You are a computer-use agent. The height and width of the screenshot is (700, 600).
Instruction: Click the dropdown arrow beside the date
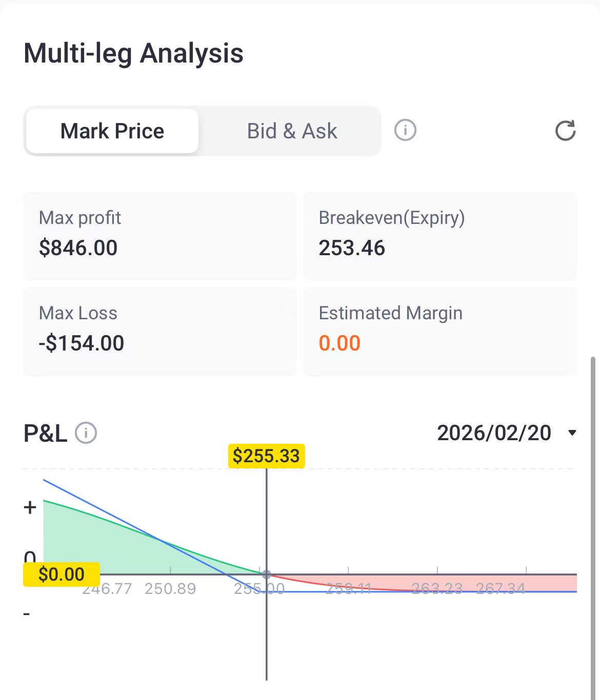coord(572,433)
